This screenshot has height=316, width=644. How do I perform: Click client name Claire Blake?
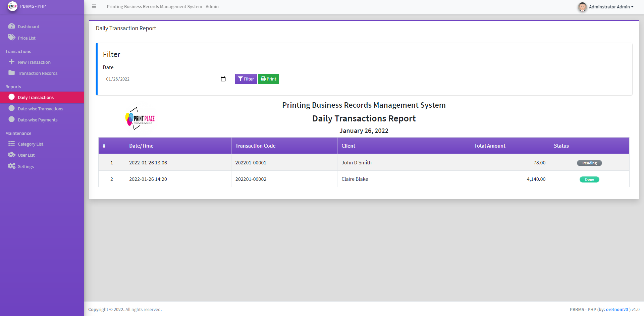[x=355, y=179]
